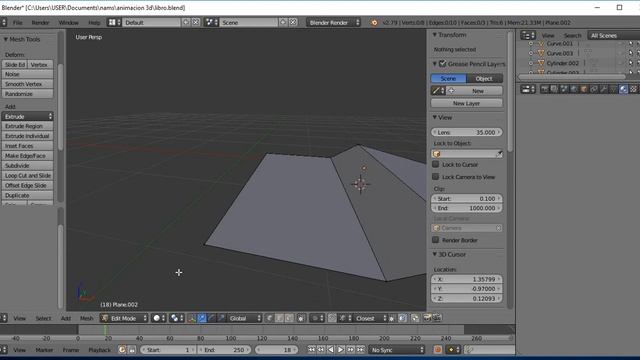
Task: Delete the Default screen layout
Action: pyautogui.click(x=196, y=22)
